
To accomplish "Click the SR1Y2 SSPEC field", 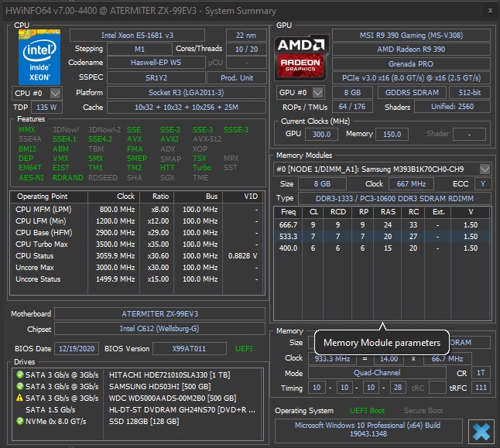I will tap(156, 78).
